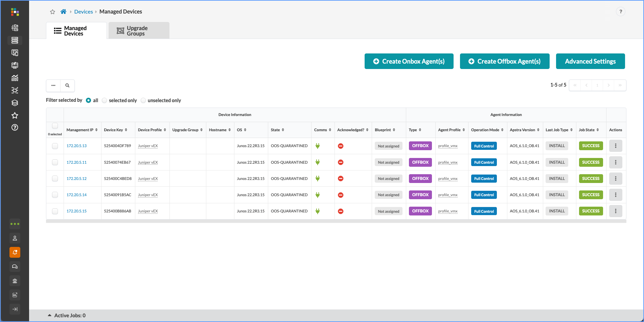Screen dimensions: 644x322
Task: Open Analytics chart icon in sidebar
Action: (x=15, y=78)
